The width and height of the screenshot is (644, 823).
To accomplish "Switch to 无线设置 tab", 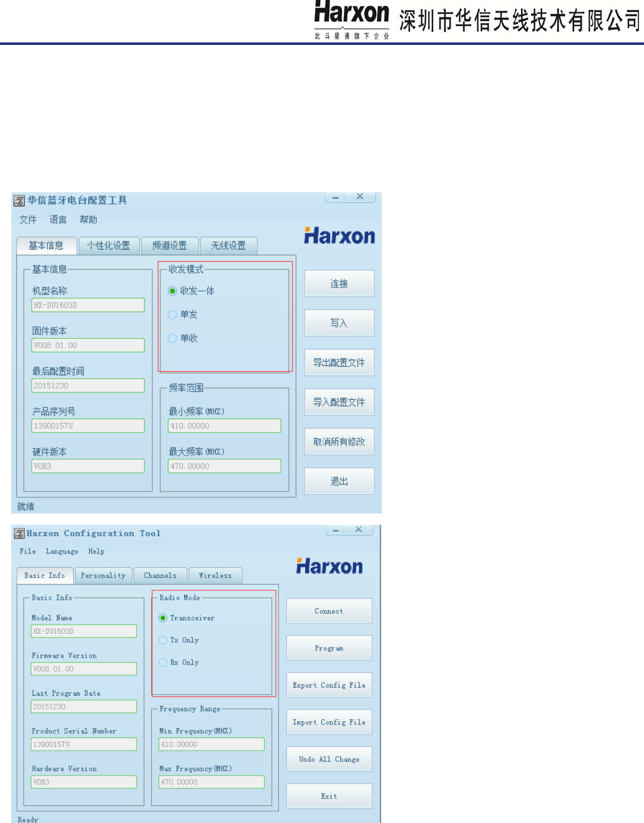I will click(228, 246).
